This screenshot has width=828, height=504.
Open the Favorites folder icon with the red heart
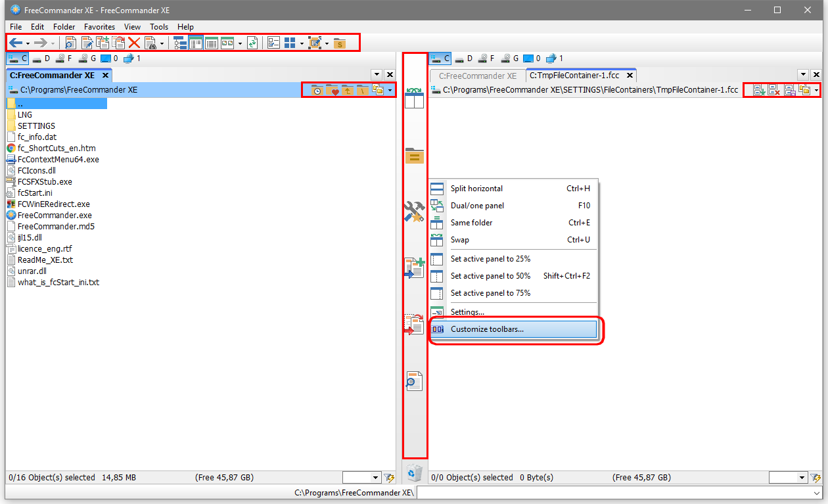[332, 90]
